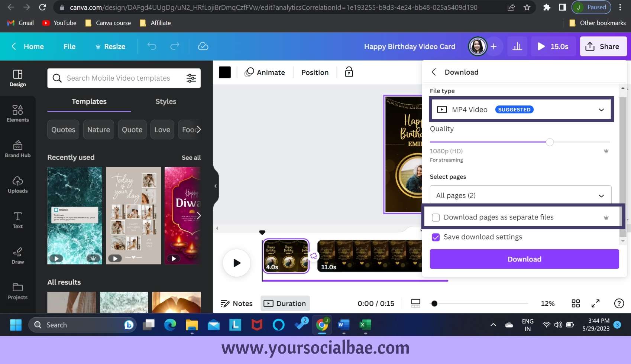Open the presentation view insights chart icon
631x364 pixels.
(x=517, y=46)
